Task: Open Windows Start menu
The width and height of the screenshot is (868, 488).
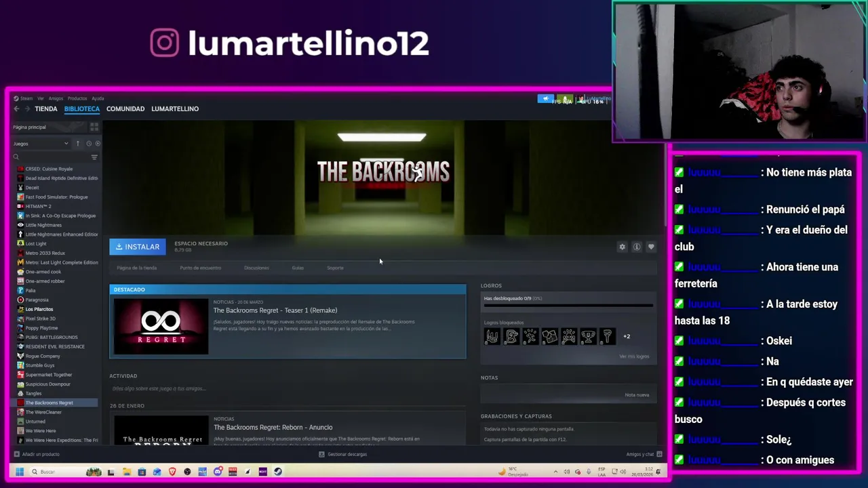Action: point(20,472)
